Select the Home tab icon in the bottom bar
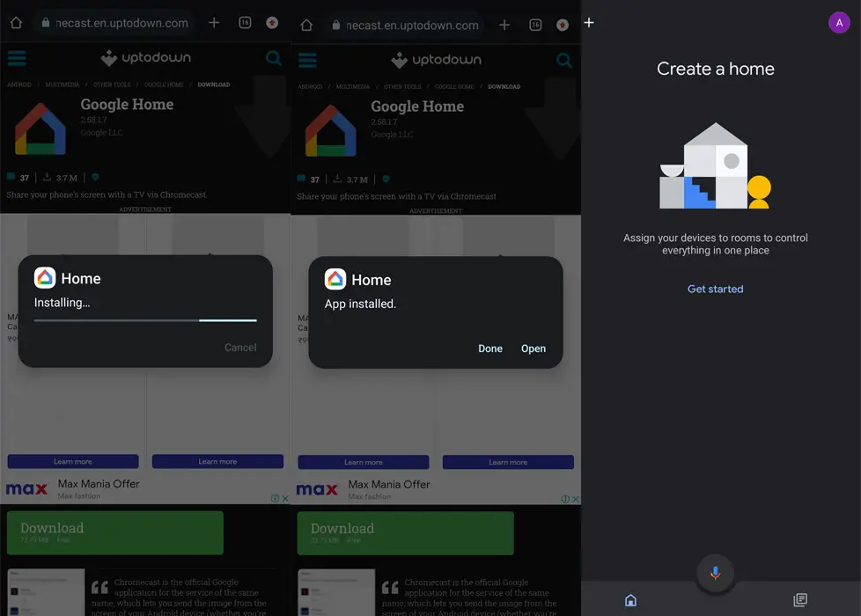The height and width of the screenshot is (616, 861). point(631,600)
